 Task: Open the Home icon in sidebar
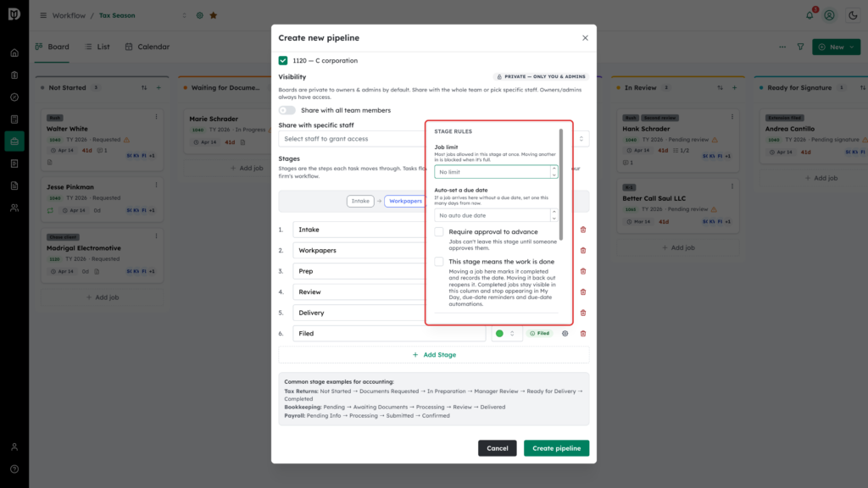tap(14, 53)
